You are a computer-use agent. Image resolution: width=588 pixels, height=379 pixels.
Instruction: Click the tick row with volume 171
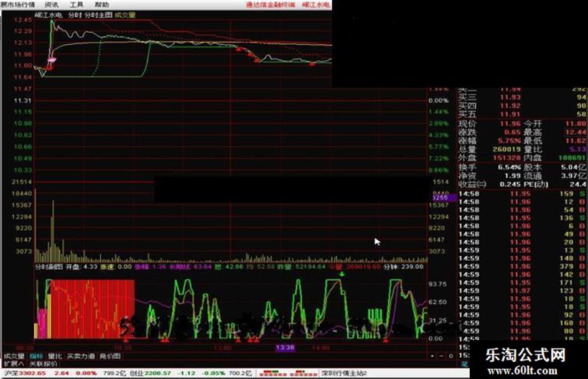[522, 283]
